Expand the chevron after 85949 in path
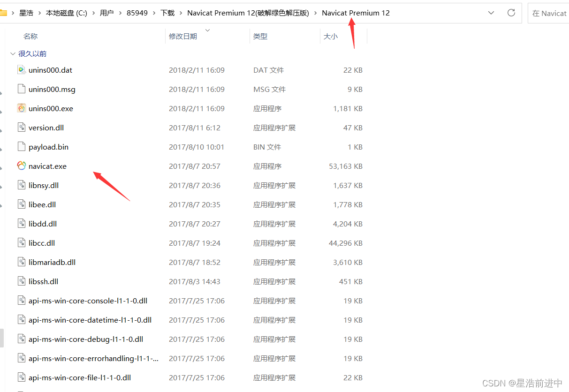This screenshot has width=569, height=392. (x=154, y=13)
